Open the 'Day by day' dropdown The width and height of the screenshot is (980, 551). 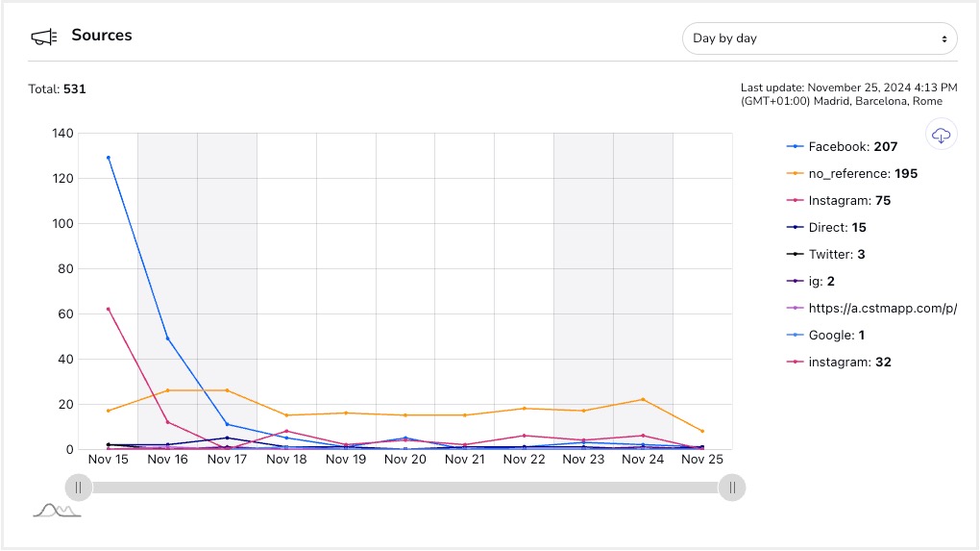[820, 38]
